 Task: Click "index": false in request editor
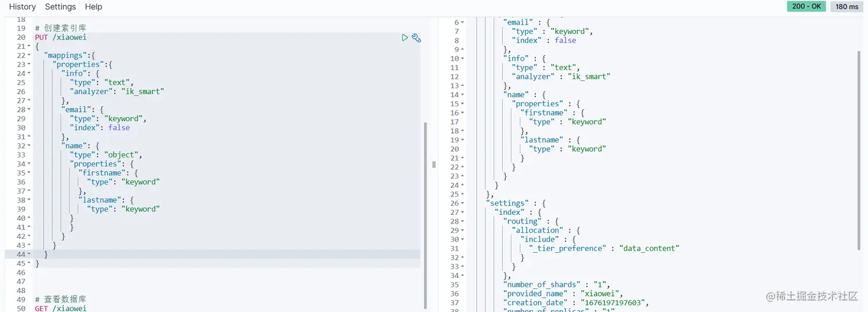(100, 128)
